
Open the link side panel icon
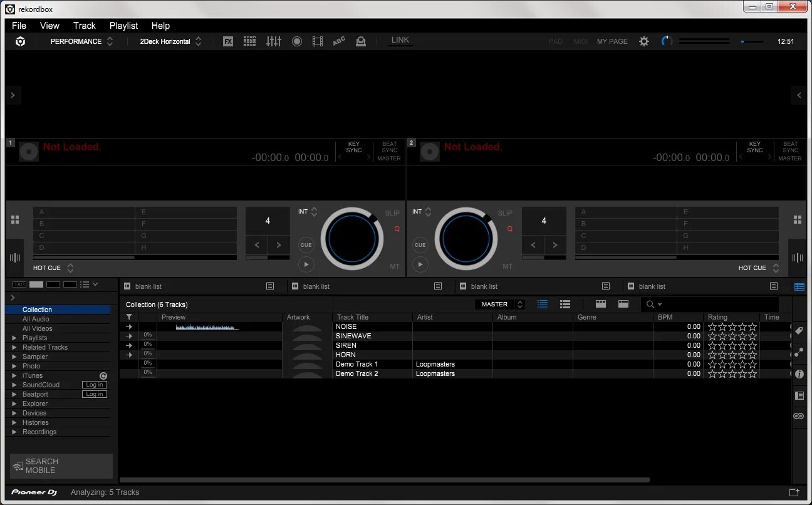(799, 416)
